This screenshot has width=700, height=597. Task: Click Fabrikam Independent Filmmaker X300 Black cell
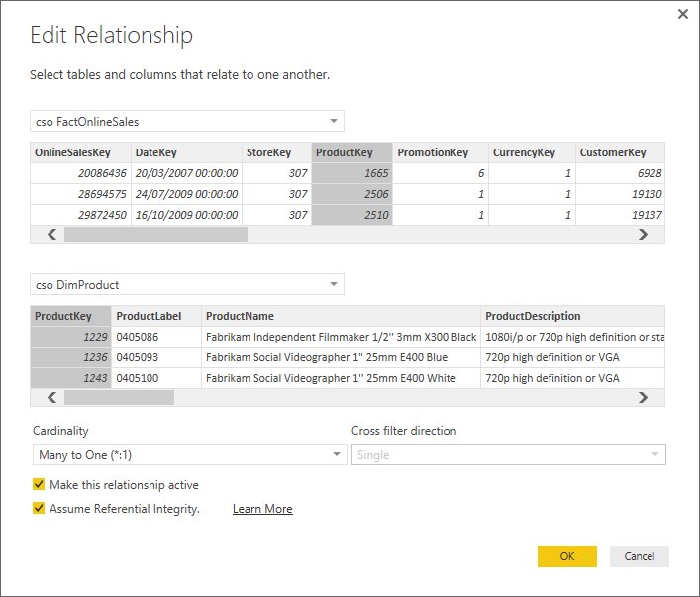(x=341, y=337)
